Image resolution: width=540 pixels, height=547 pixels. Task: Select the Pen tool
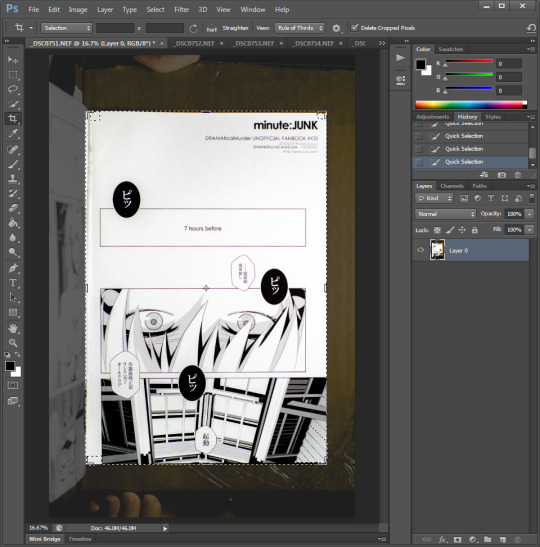pyautogui.click(x=13, y=268)
